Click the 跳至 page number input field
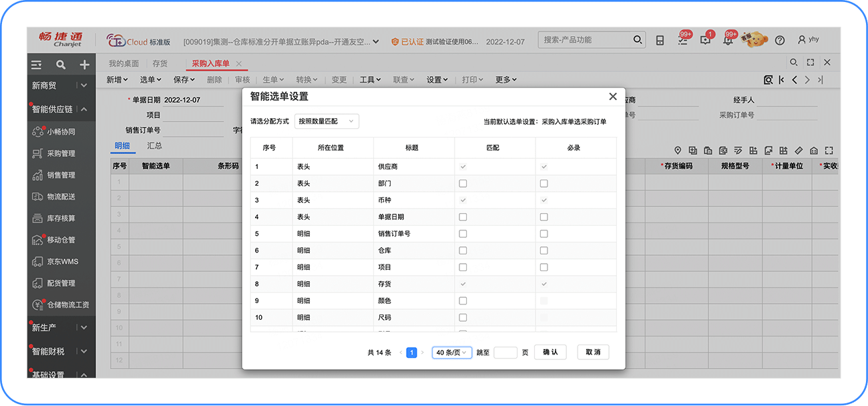This screenshot has height=406, width=868. point(505,353)
